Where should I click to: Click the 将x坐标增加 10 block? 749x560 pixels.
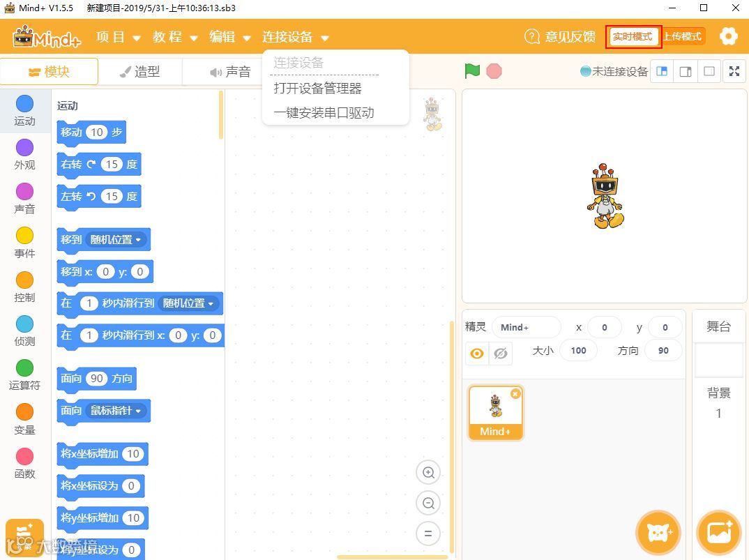point(103,453)
